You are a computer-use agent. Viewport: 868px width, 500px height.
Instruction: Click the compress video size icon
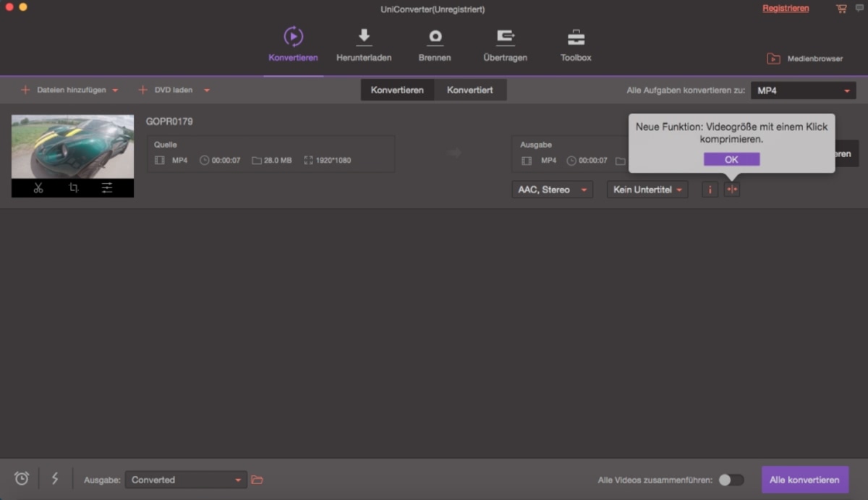(732, 190)
